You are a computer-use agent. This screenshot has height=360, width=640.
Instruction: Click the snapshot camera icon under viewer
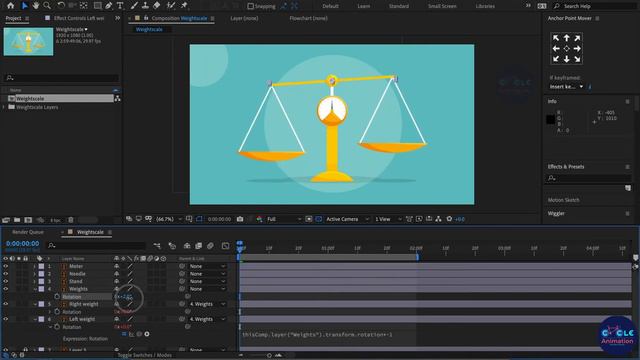pos(240,219)
